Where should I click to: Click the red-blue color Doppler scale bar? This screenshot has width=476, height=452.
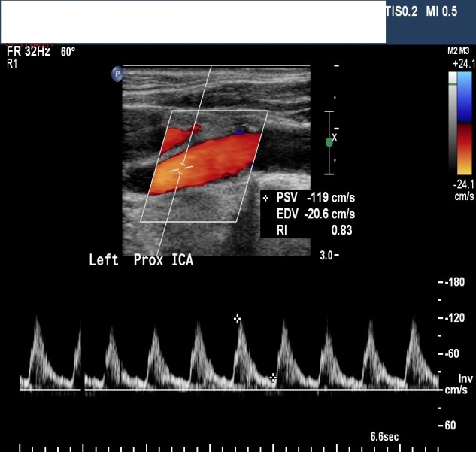point(465,131)
